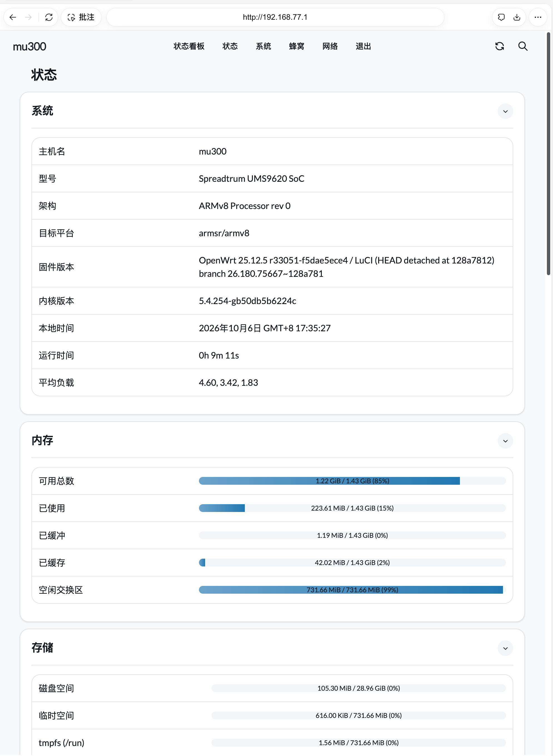The width and height of the screenshot is (553, 756).
Task: Click the 已缓冲 progress bar
Action: pyautogui.click(x=352, y=535)
